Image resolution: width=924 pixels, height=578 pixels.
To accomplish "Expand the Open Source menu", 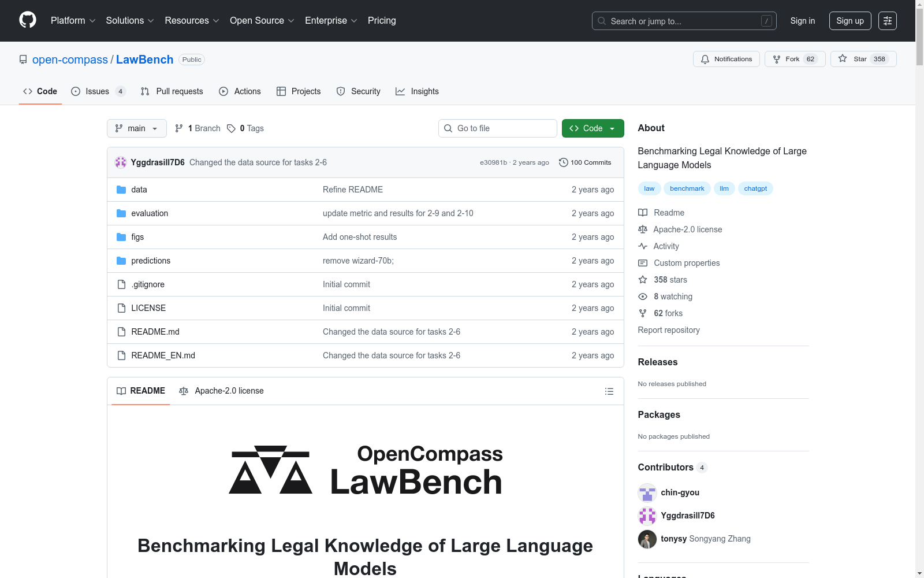I will point(262,21).
